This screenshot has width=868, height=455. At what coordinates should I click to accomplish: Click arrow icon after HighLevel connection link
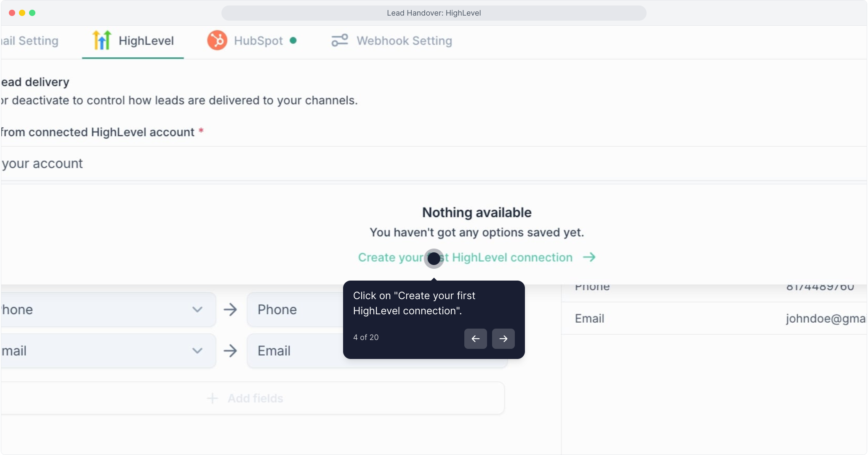click(x=589, y=257)
